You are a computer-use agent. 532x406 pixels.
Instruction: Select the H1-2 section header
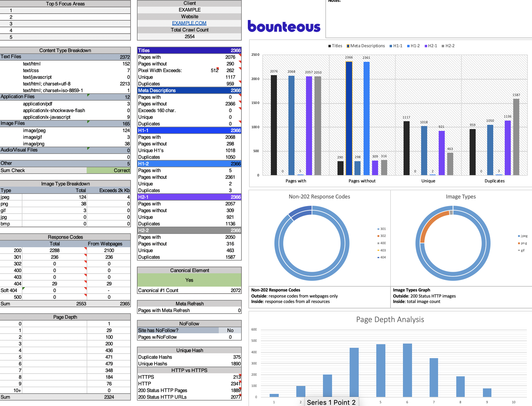(x=189, y=164)
